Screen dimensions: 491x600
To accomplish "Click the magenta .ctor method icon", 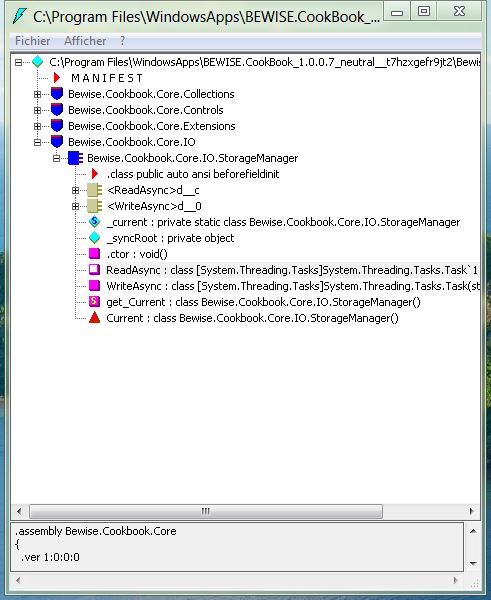I will tap(94, 254).
